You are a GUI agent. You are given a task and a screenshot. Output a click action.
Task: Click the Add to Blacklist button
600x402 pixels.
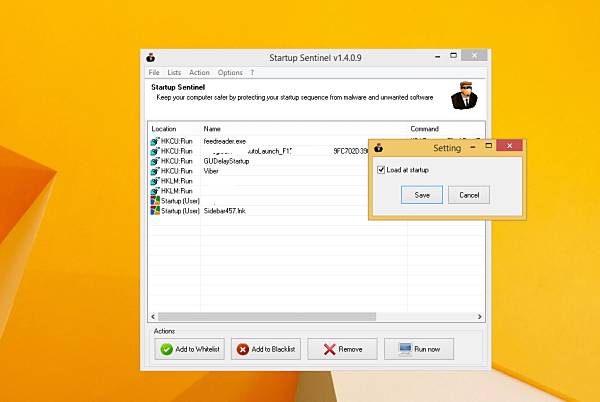tap(266, 349)
